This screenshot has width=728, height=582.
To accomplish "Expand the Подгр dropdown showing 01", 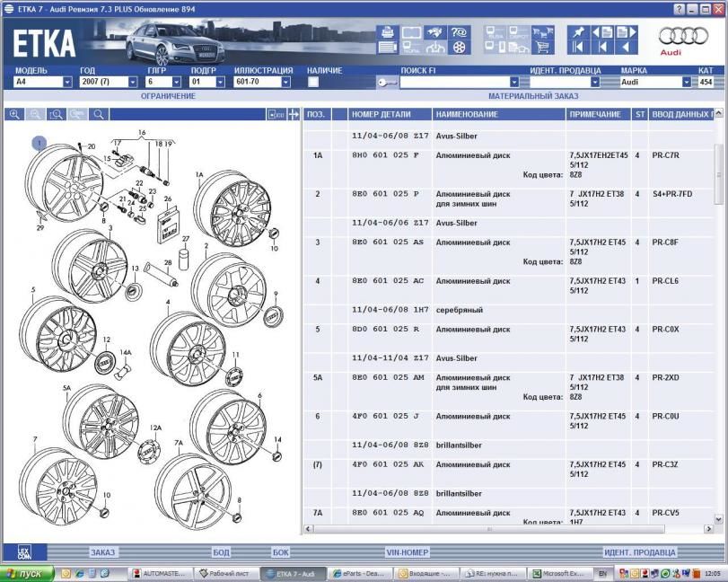I will (221, 83).
